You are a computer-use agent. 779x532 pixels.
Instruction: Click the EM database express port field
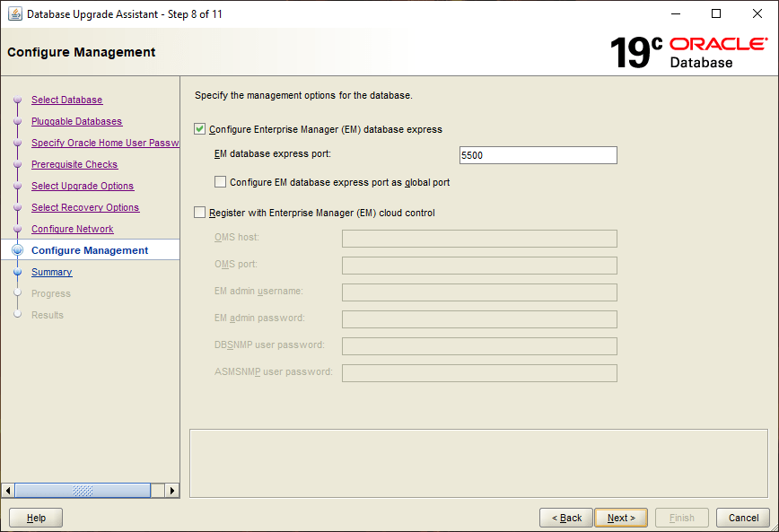(x=538, y=155)
